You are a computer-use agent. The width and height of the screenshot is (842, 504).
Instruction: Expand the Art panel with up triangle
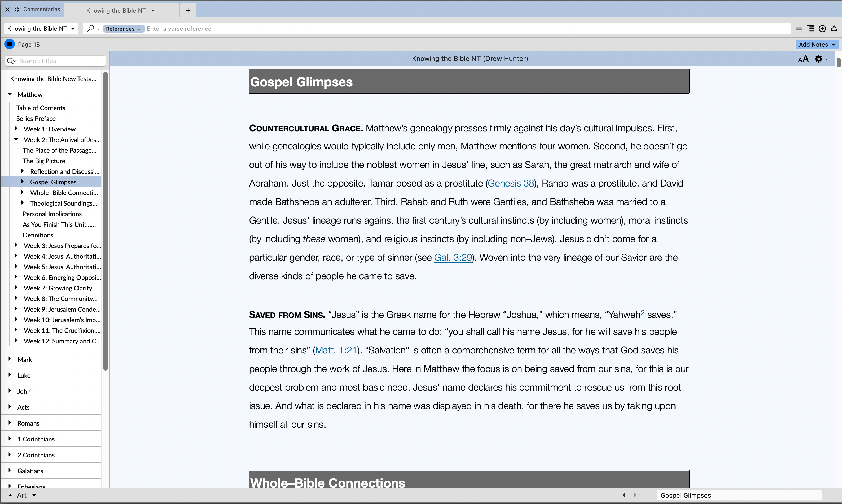click(10, 495)
